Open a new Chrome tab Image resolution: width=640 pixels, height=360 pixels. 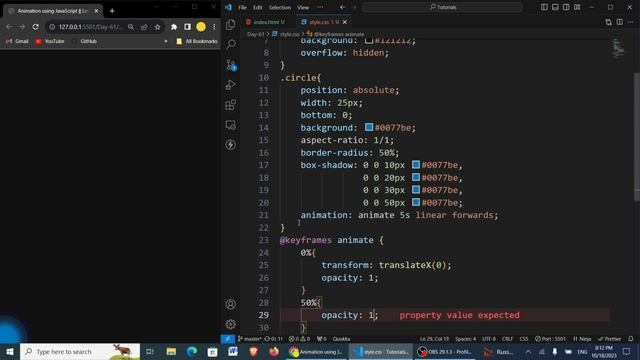(x=112, y=11)
